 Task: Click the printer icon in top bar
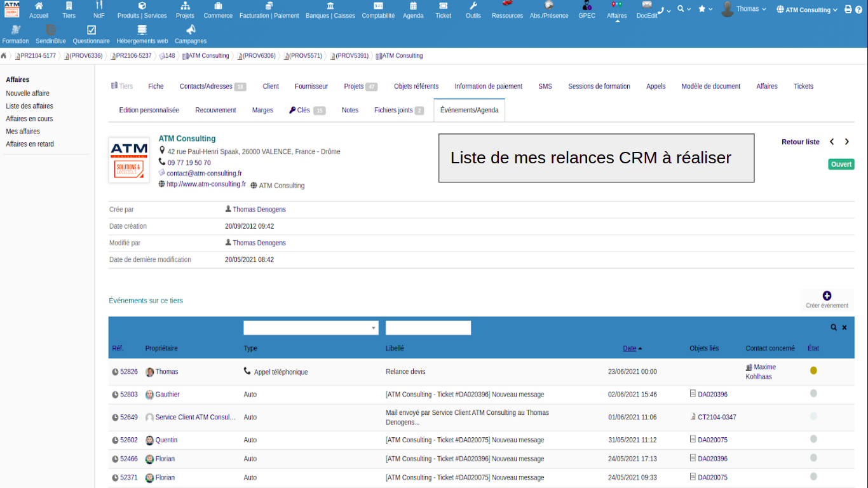pos(848,10)
